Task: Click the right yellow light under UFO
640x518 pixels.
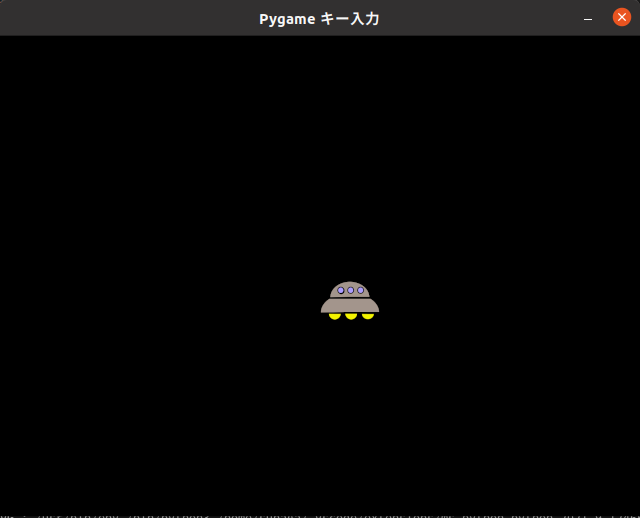Action: [x=368, y=316]
